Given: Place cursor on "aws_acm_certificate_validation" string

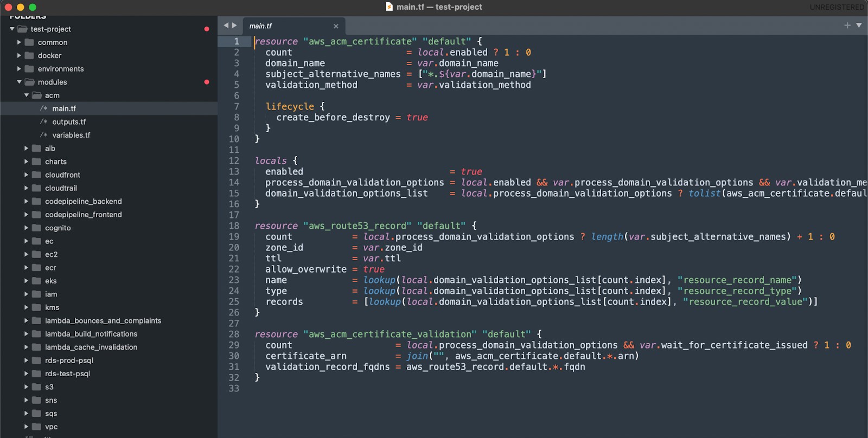Looking at the screenshot, I should [390, 334].
